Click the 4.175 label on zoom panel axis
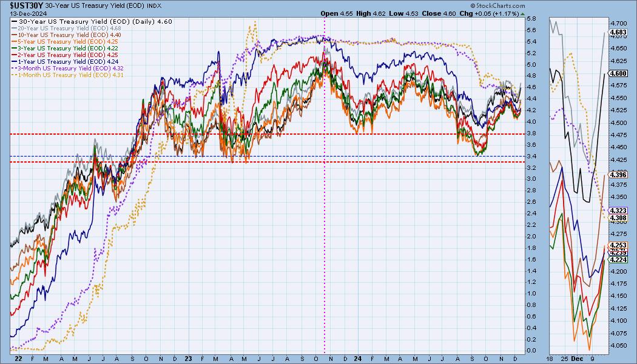Screen dimensions: 637x364 click(618, 284)
